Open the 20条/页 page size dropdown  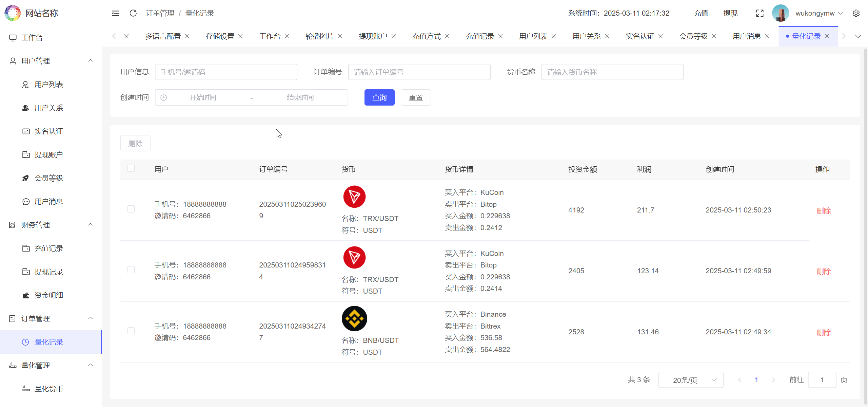pyautogui.click(x=691, y=380)
